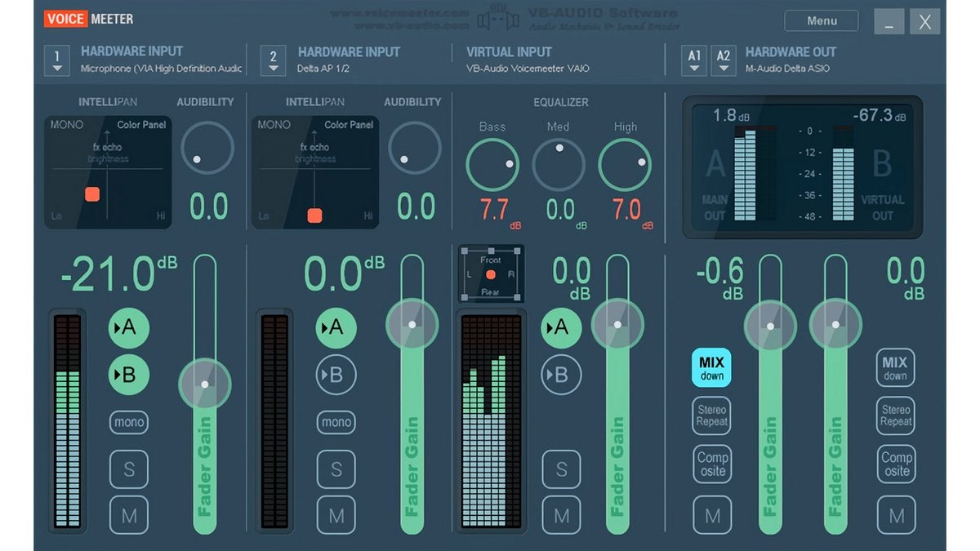The height and width of the screenshot is (551, 980).
Task: Open the A2 hardware out selector
Action: point(724,60)
